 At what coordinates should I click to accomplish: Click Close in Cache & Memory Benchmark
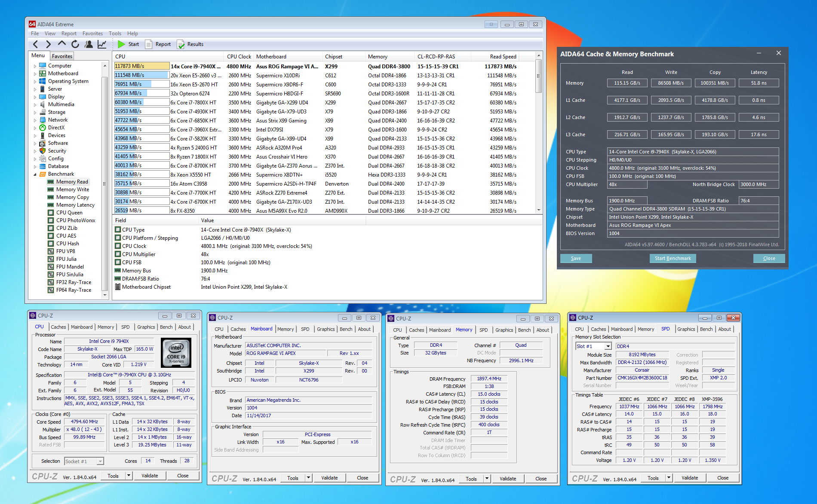coord(769,258)
